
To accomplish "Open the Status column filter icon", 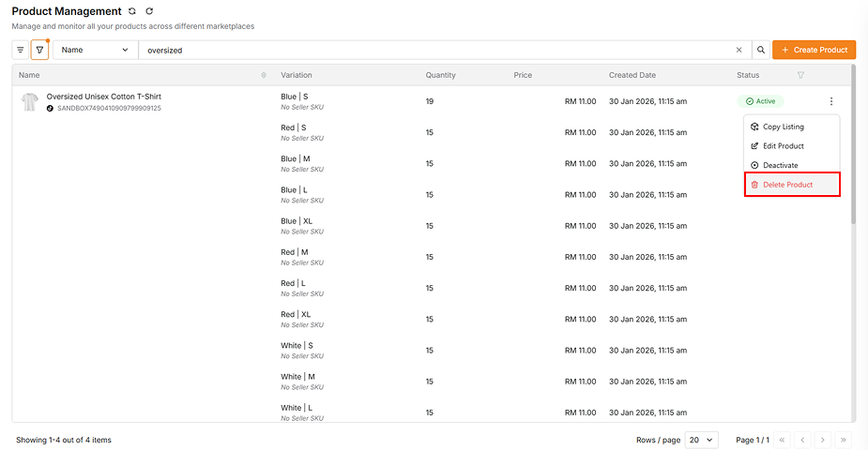I will click(800, 75).
